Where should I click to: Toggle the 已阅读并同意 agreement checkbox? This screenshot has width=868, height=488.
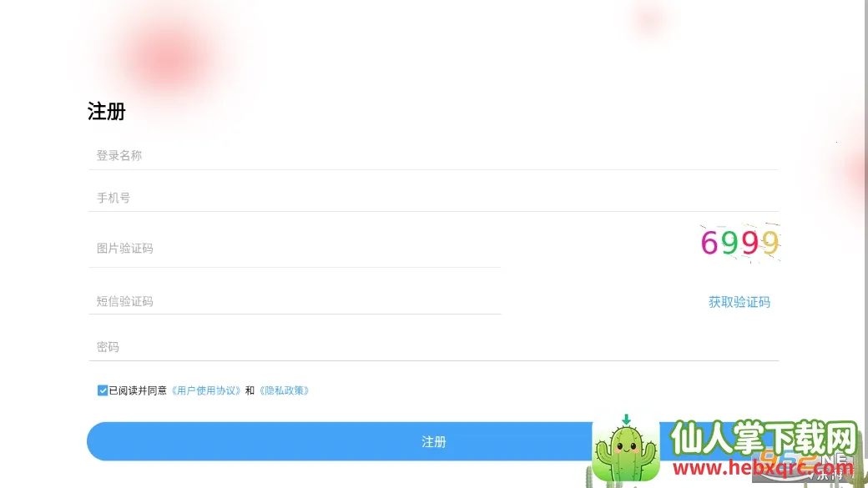pos(103,390)
